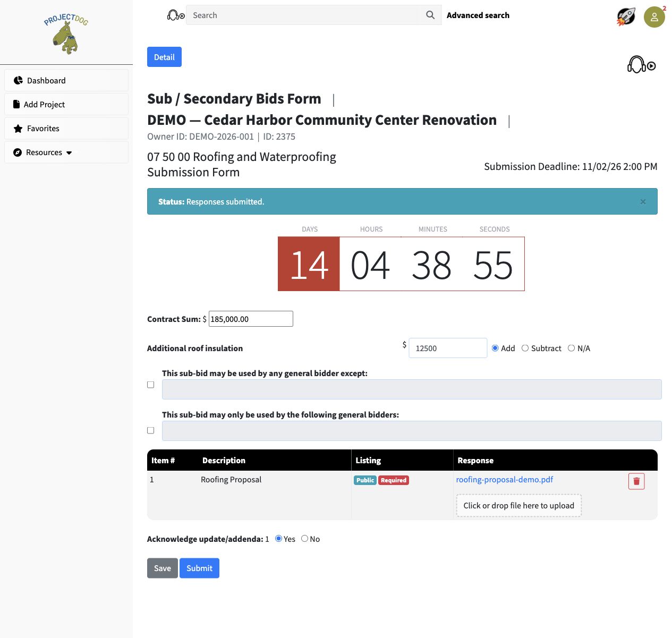
Task: Open the Dashboard sidebar item
Action: 66,80
